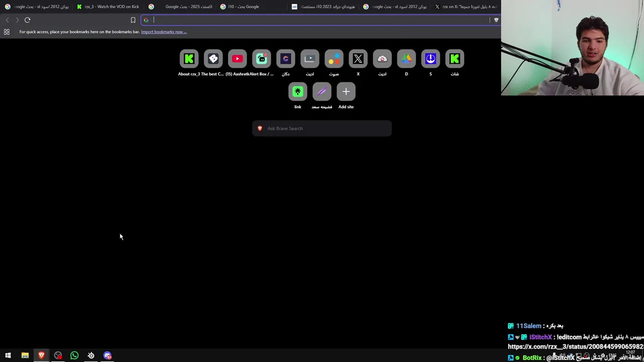Image resolution: width=644 pixels, height=362 pixels.
Task: Open the 'About rzx_3' Kick shortcut tile
Action: click(x=189, y=59)
